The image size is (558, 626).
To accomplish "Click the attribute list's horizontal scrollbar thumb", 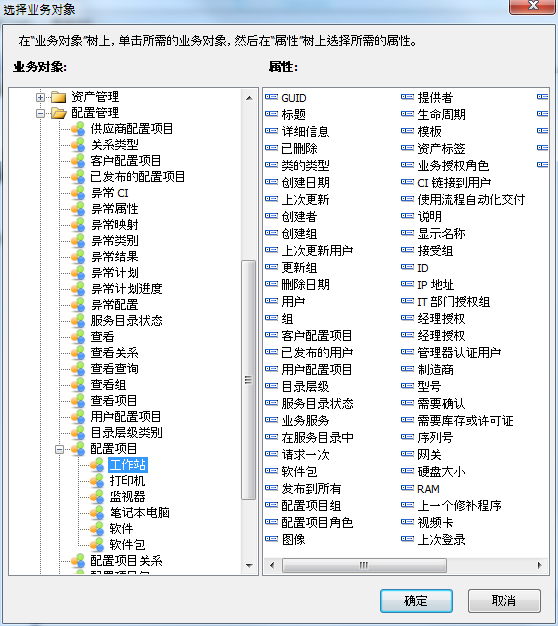I will pos(364,565).
